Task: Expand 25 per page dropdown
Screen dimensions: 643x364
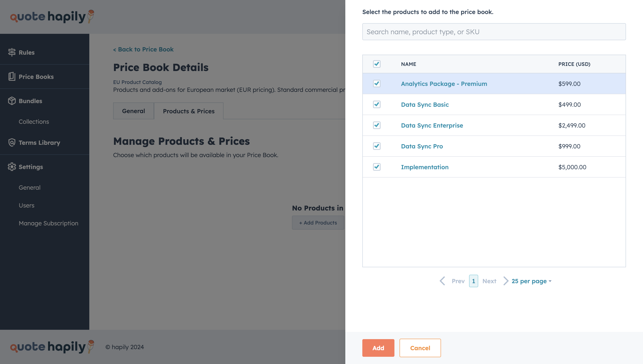Action: [x=532, y=281]
